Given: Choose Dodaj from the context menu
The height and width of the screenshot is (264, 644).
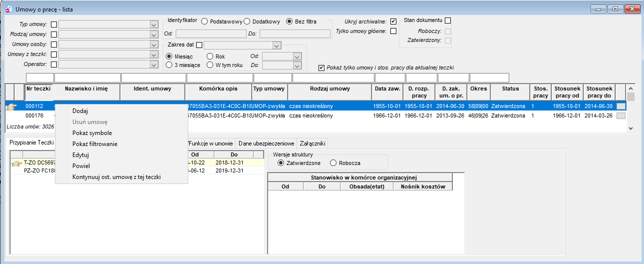Looking at the screenshot, I should tap(121, 111).
